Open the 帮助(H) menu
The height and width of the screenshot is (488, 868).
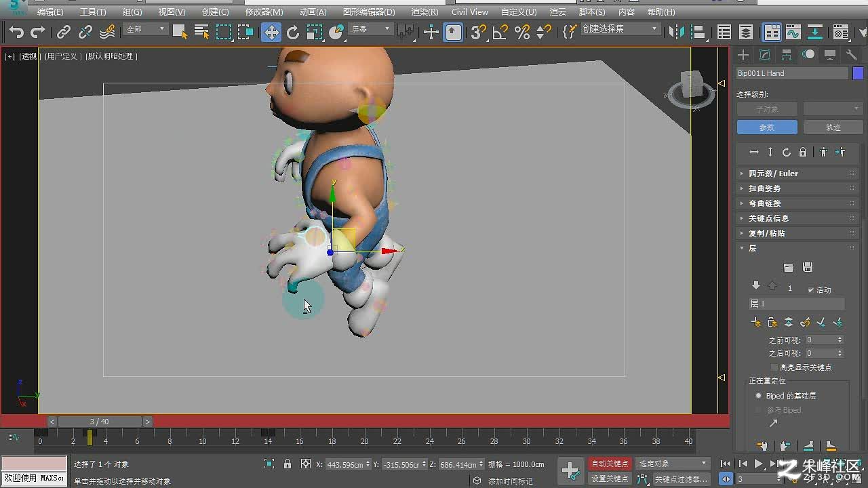661,12
